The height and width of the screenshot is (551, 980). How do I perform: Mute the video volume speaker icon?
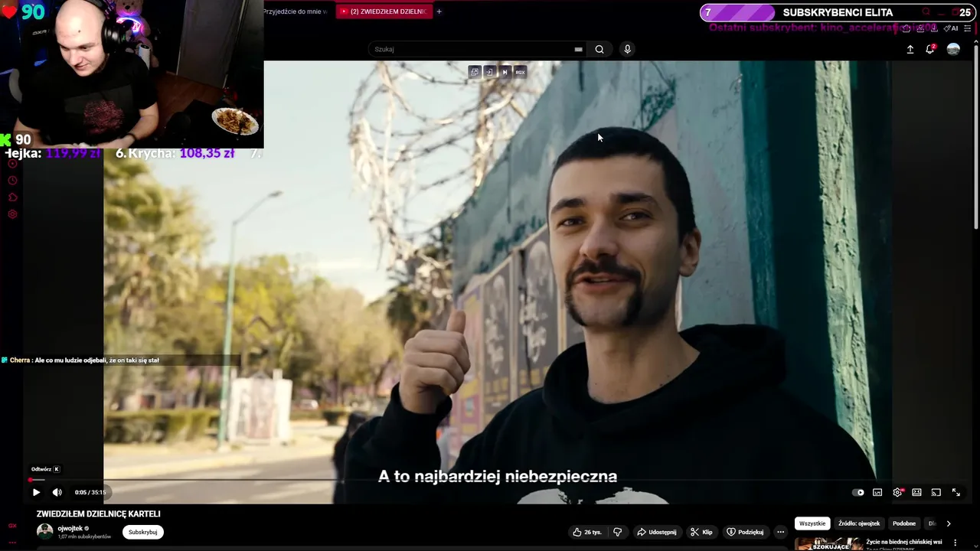(57, 492)
